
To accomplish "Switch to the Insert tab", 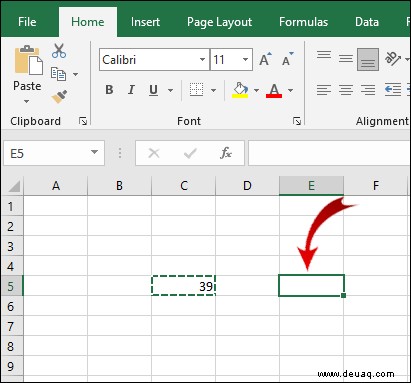I will 145,22.
